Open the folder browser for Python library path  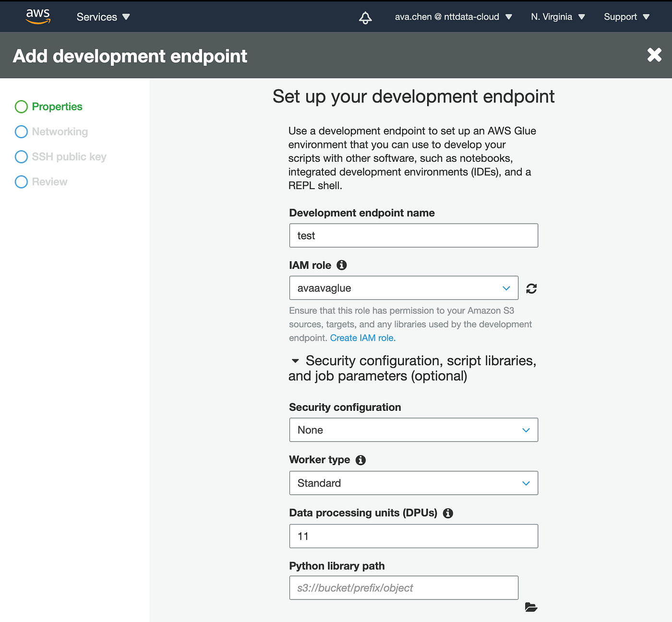pyautogui.click(x=531, y=607)
